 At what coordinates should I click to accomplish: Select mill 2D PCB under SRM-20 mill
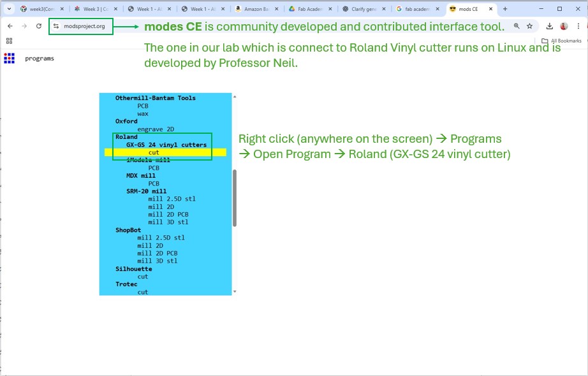coord(168,214)
